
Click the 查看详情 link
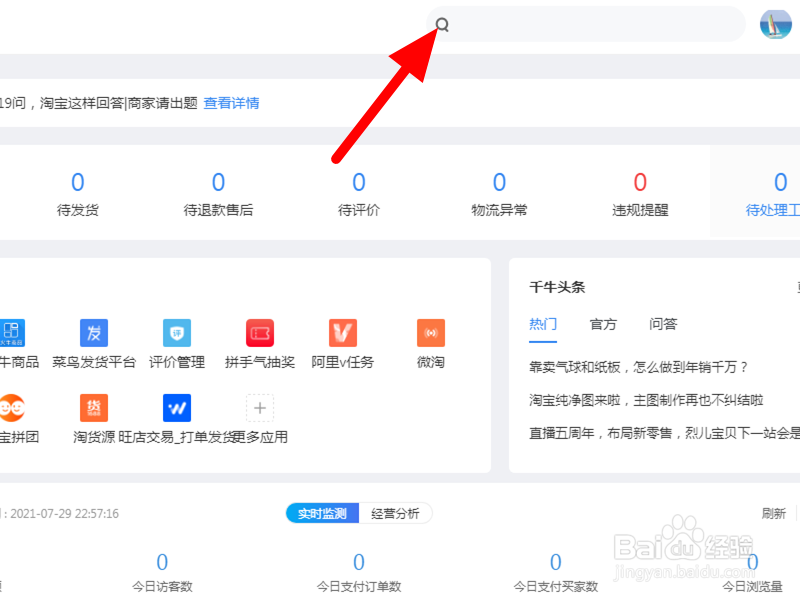(x=231, y=103)
